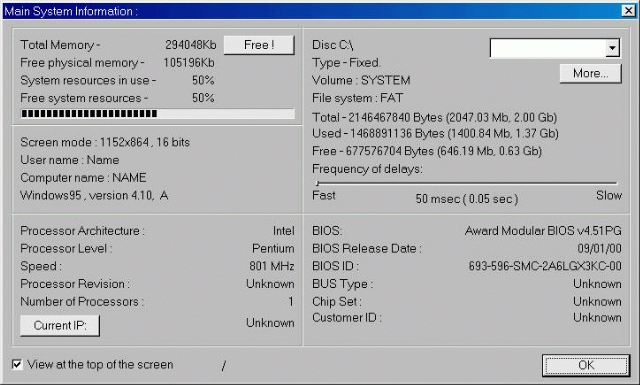Click the system resources progress bar
Image resolution: width=640 pixels, height=385 pixels.
point(158,113)
